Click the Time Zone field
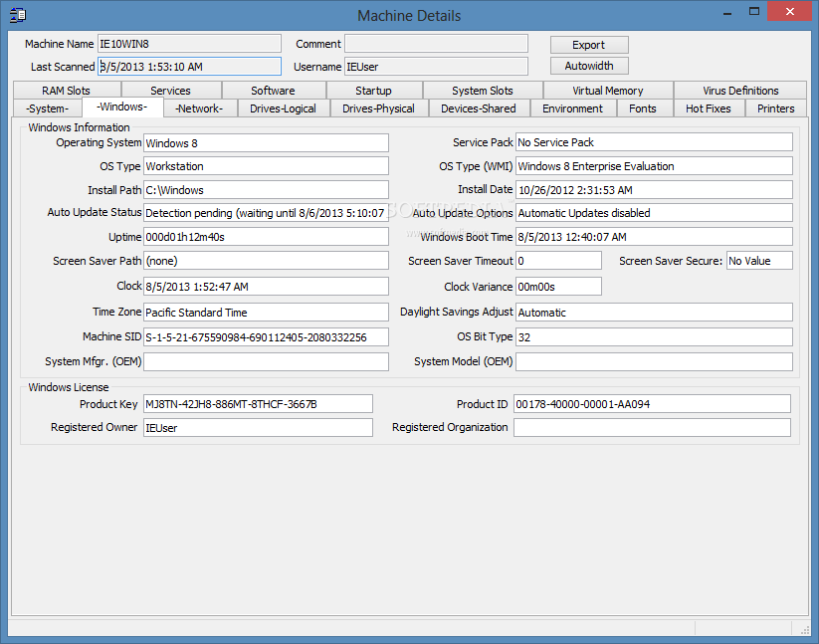Image resolution: width=819 pixels, height=644 pixels. click(267, 312)
